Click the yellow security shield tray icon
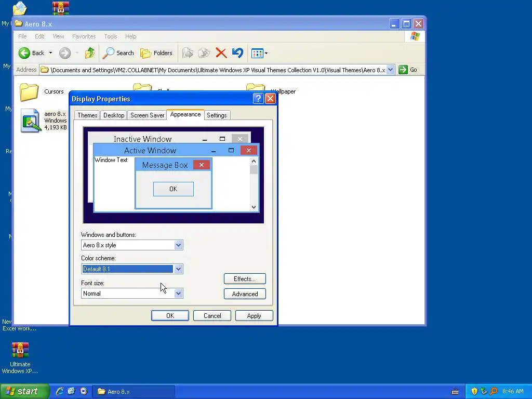 tap(474, 391)
